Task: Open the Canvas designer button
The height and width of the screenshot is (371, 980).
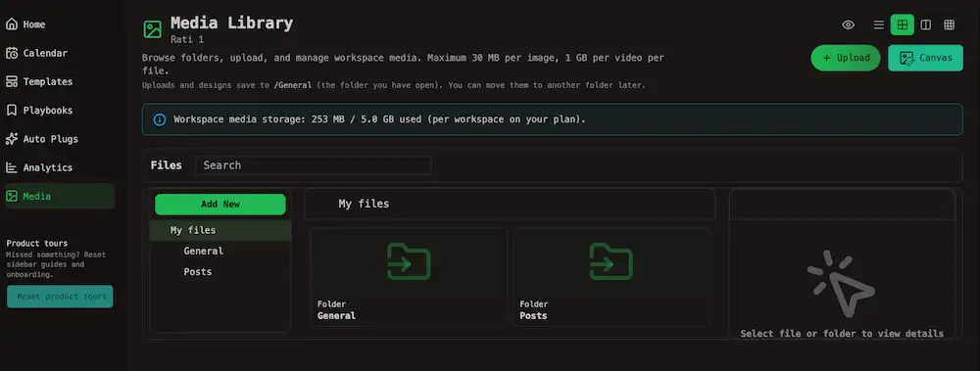Action: 926,58
